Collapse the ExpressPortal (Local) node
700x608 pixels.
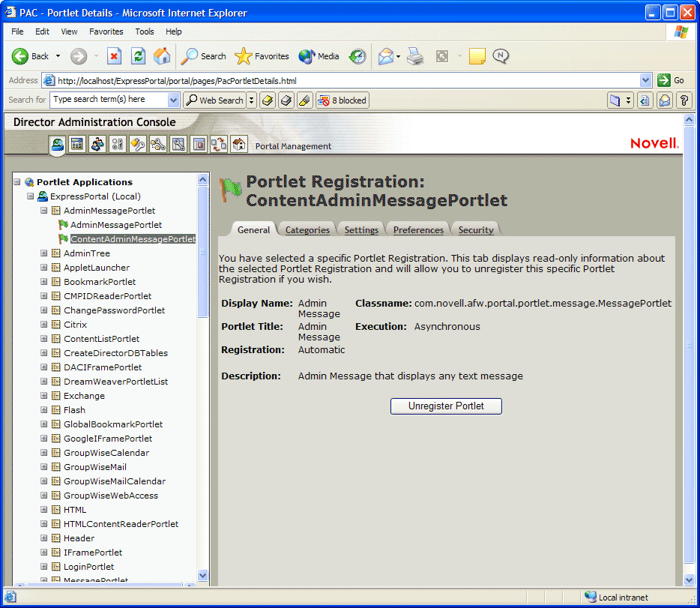pyautogui.click(x=31, y=196)
